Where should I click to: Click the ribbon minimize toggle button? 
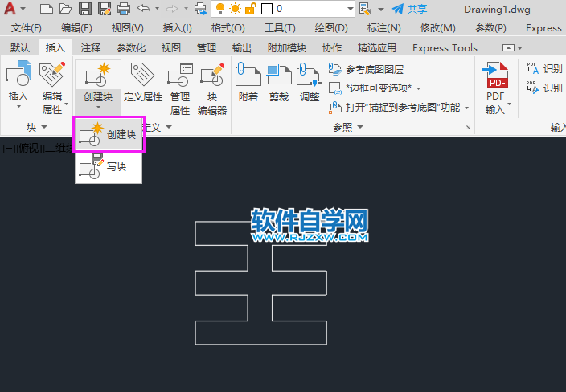pyautogui.click(x=508, y=48)
